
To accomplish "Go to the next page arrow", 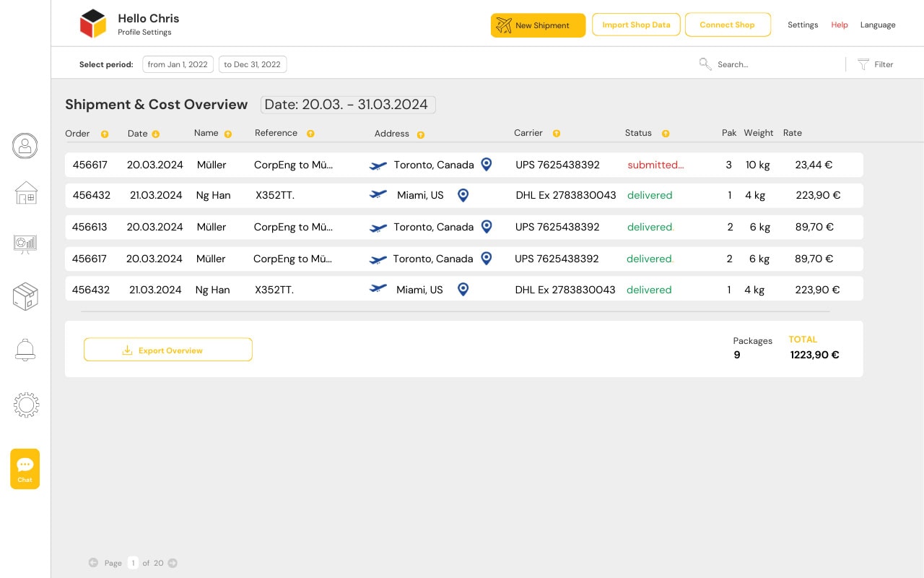I will 173,563.
